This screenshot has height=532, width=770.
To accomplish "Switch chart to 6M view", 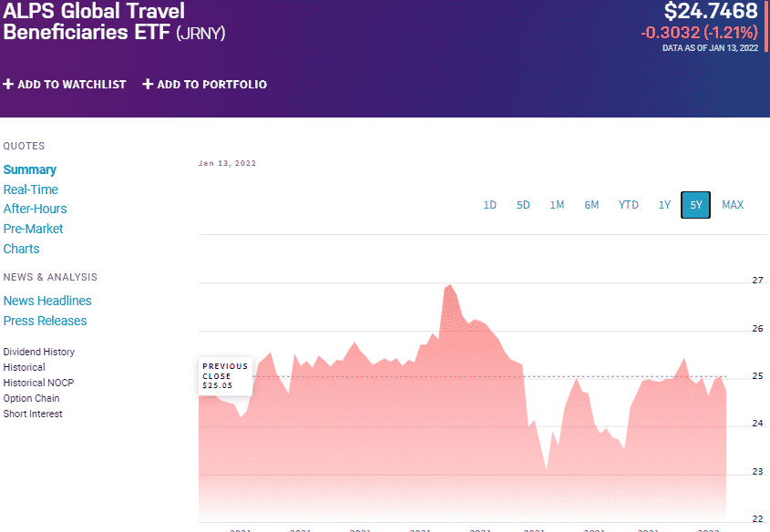I will 591,205.
